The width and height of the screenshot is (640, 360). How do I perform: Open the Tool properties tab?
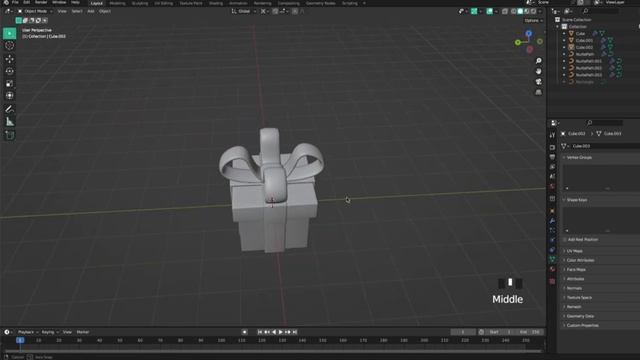[x=552, y=135]
